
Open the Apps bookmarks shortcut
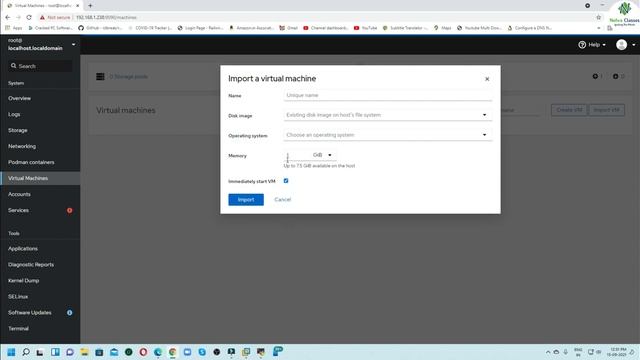13,28
